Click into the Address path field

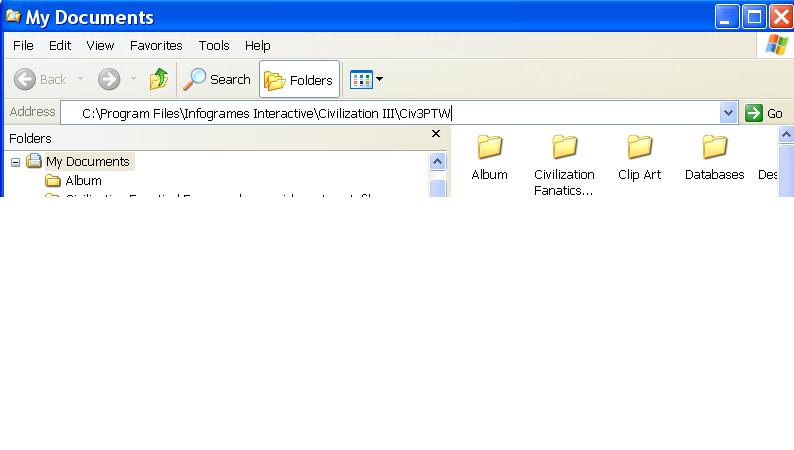(390, 113)
